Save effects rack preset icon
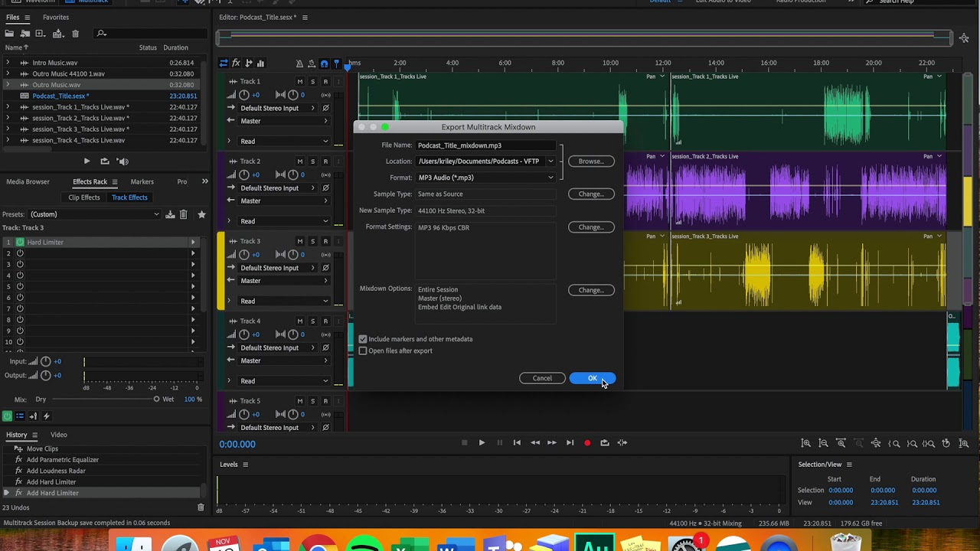This screenshot has height=551, width=980. (x=170, y=214)
